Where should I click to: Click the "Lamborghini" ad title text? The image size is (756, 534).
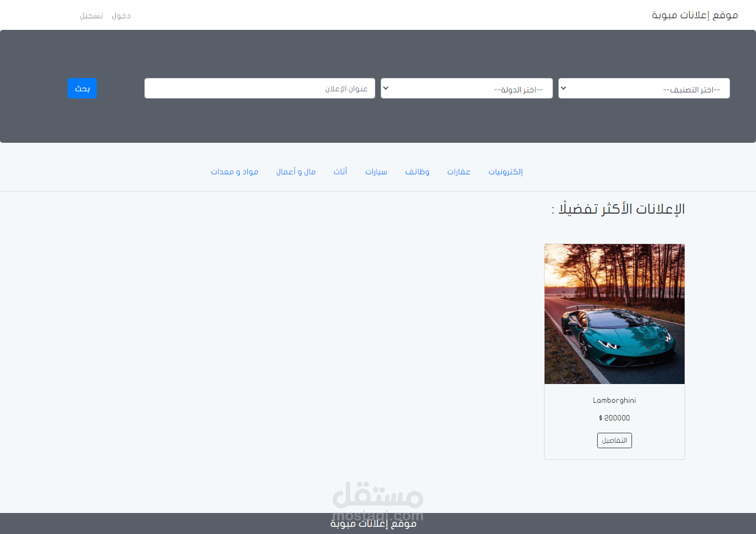coord(614,400)
